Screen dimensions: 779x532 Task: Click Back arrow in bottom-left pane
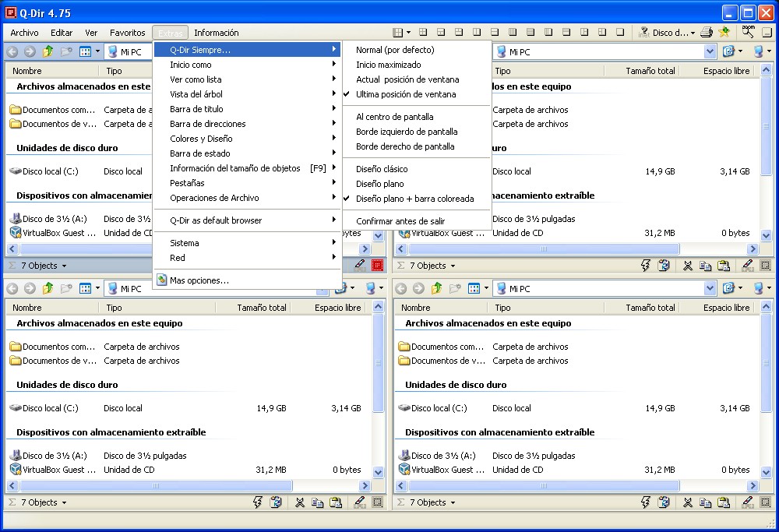coord(12,289)
